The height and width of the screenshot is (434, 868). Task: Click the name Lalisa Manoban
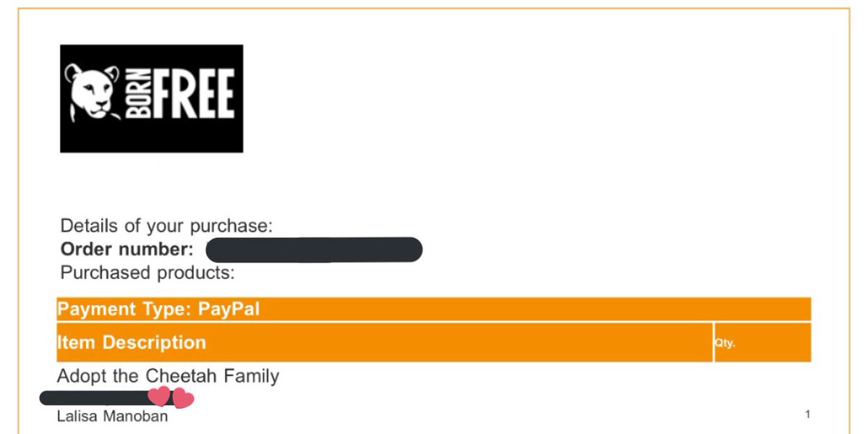(x=112, y=417)
